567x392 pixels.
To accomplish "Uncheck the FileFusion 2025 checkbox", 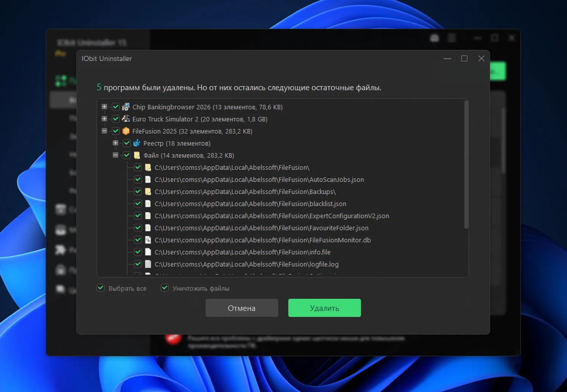I will [x=116, y=131].
